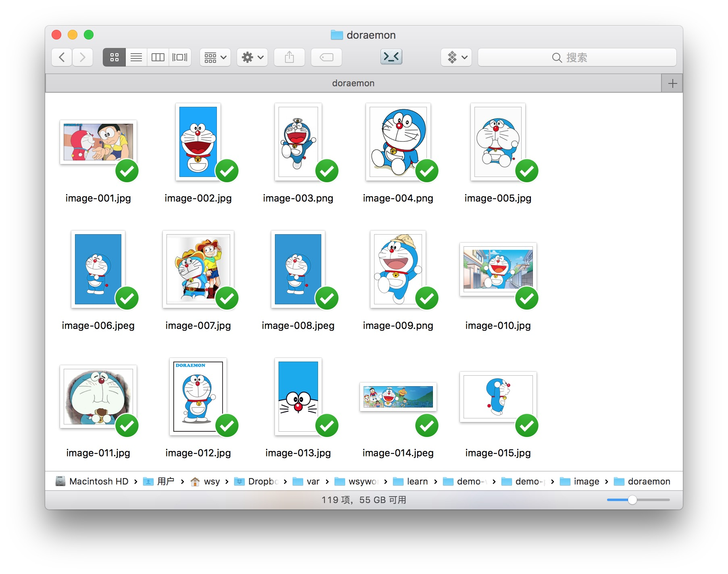Open the terminal here toolbar icon
The image size is (728, 574).
[x=391, y=57]
